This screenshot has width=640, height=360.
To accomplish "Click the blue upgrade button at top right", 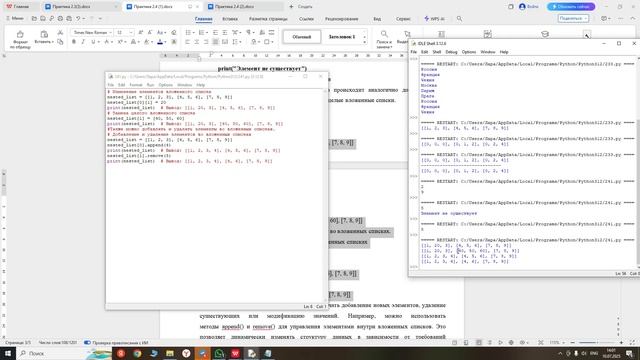I will point(571,7).
